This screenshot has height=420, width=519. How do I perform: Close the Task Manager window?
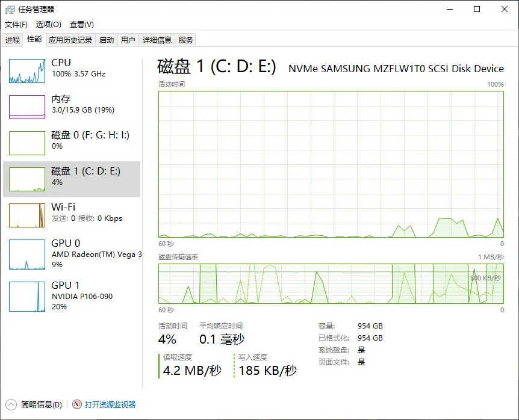tap(505, 9)
